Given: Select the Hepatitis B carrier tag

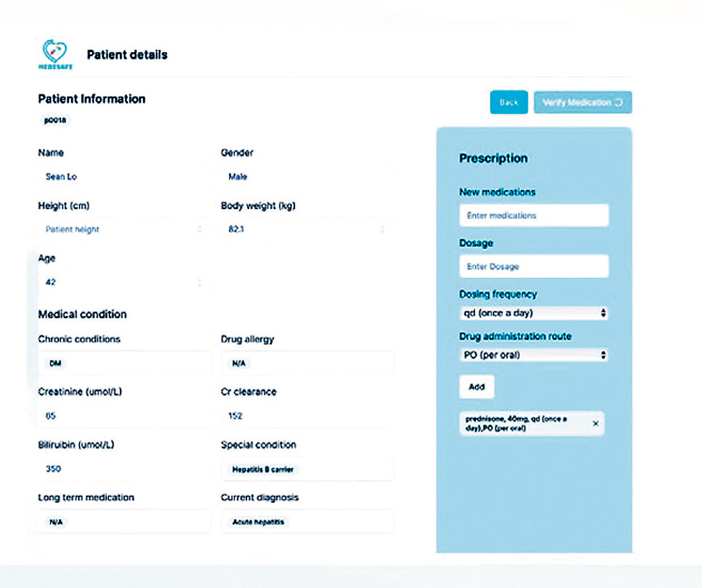Looking at the screenshot, I should [x=263, y=470].
